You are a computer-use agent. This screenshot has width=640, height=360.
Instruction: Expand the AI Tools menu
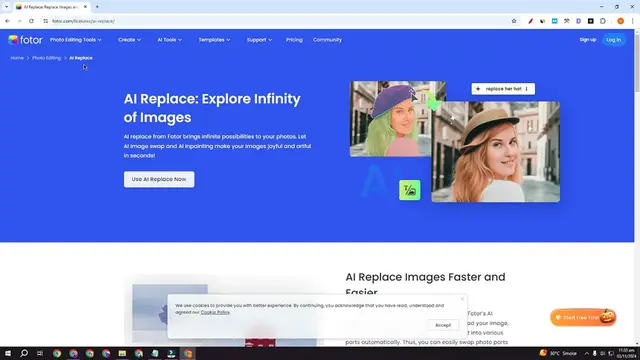[x=169, y=40]
